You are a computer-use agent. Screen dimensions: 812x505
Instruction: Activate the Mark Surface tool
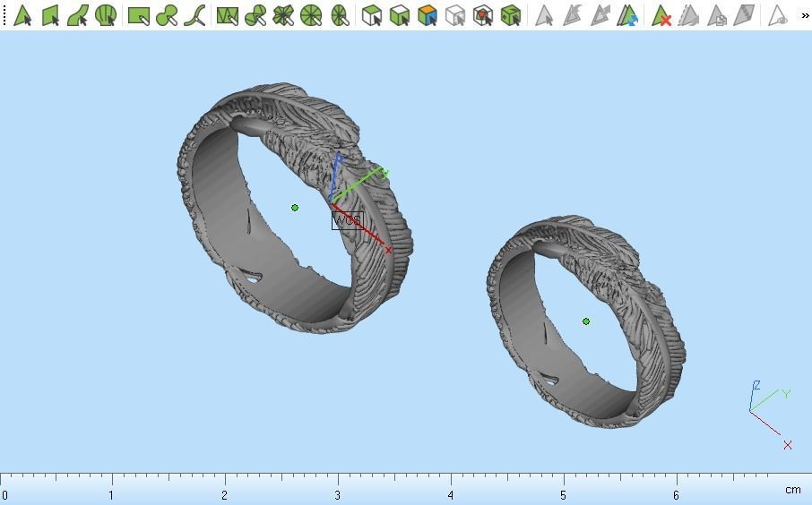click(x=78, y=15)
